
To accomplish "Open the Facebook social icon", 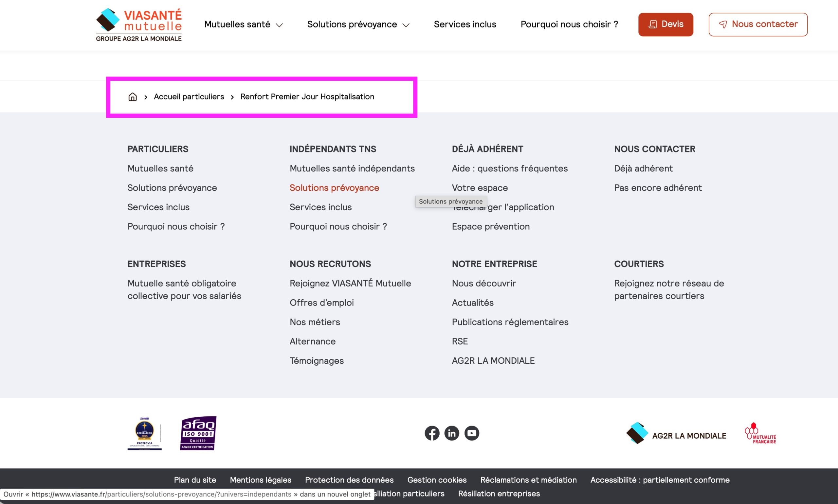I will click(432, 433).
